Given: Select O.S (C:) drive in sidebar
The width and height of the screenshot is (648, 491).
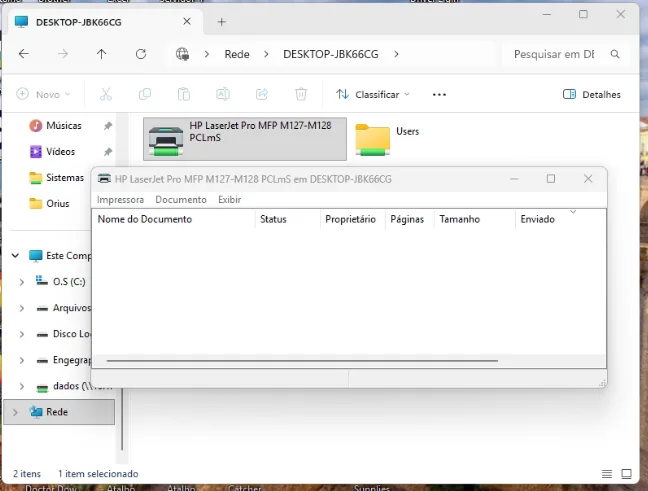Looking at the screenshot, I should coord(60,282).
